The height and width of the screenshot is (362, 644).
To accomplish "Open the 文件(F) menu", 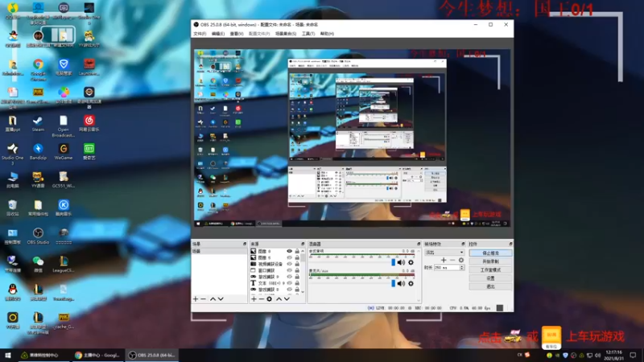I will pos(200,34).
